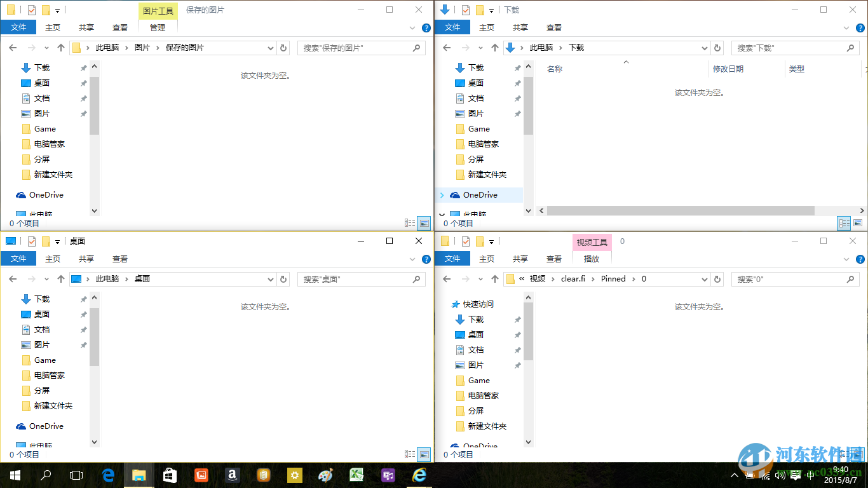Open the 文件 menu in the 下载 window

click(452, 27)
